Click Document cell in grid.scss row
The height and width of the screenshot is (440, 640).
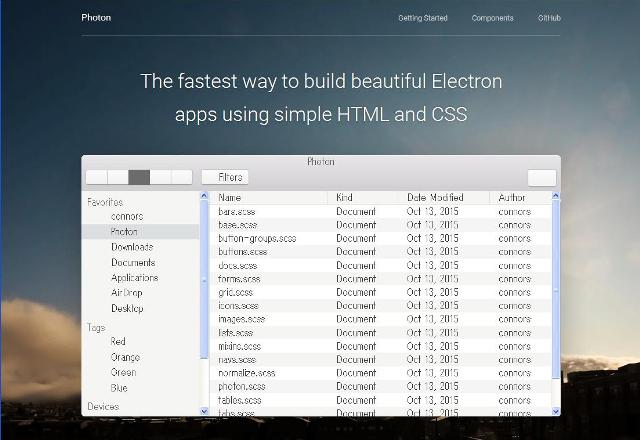[x=356, y=292]
